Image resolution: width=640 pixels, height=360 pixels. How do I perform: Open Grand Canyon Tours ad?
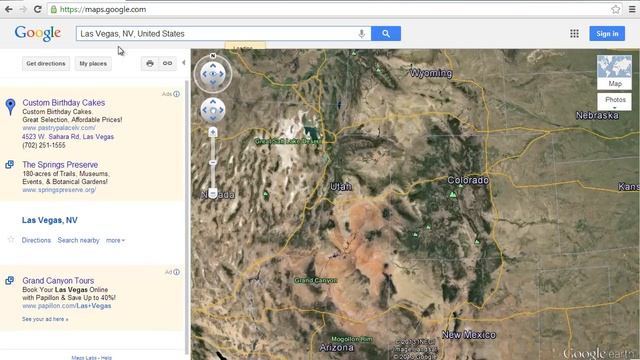pos(58,280)
